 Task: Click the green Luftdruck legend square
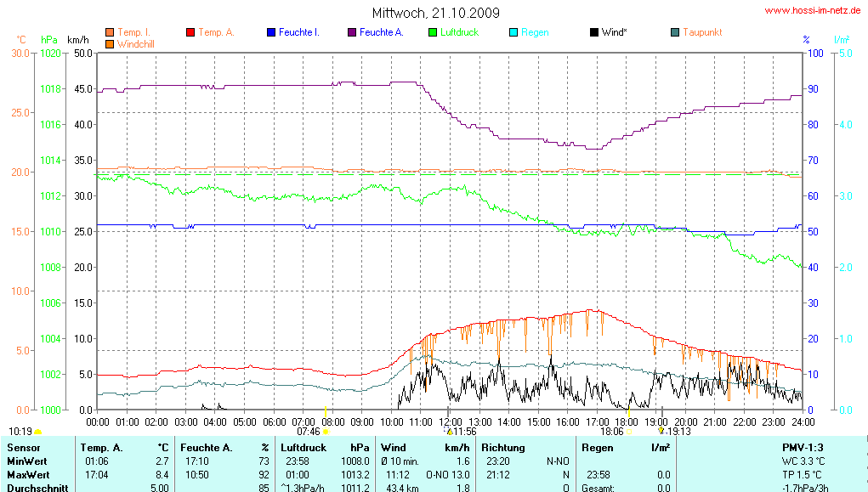[433, 33]
